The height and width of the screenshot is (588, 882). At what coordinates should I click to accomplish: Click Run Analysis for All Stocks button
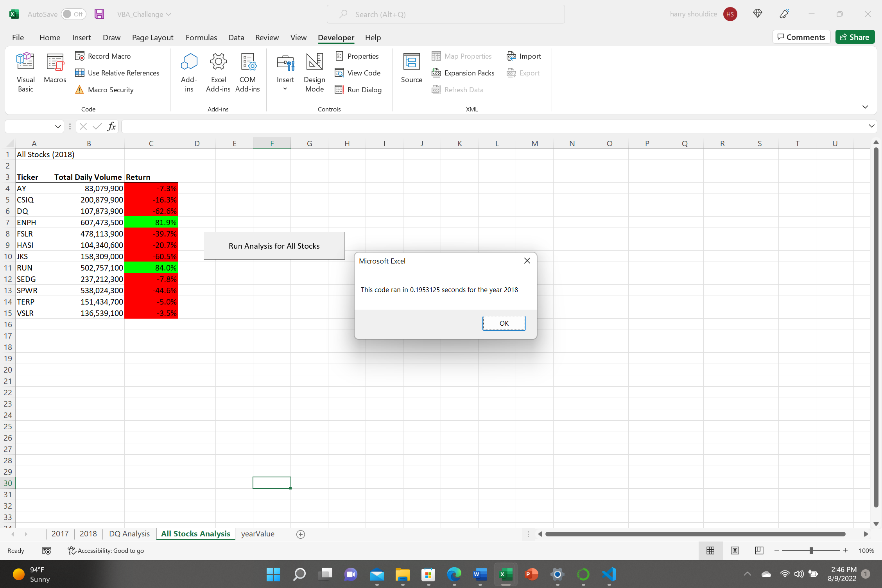click(274, 246)
